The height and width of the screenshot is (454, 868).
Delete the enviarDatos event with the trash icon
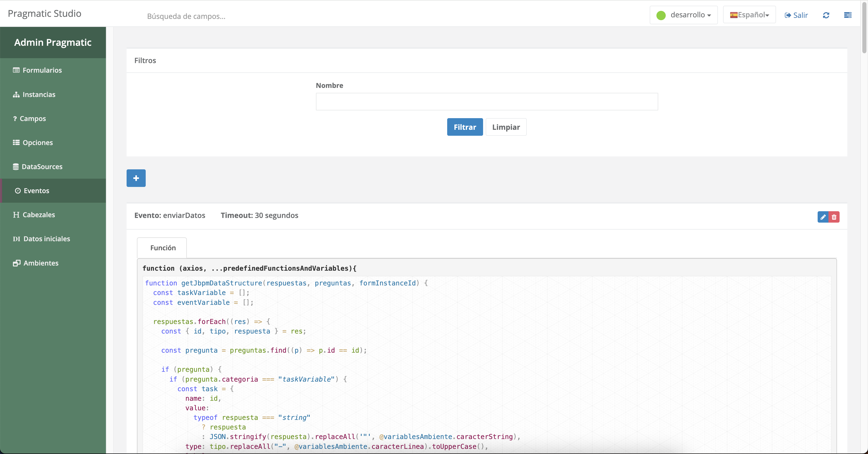tap(834, 217)
